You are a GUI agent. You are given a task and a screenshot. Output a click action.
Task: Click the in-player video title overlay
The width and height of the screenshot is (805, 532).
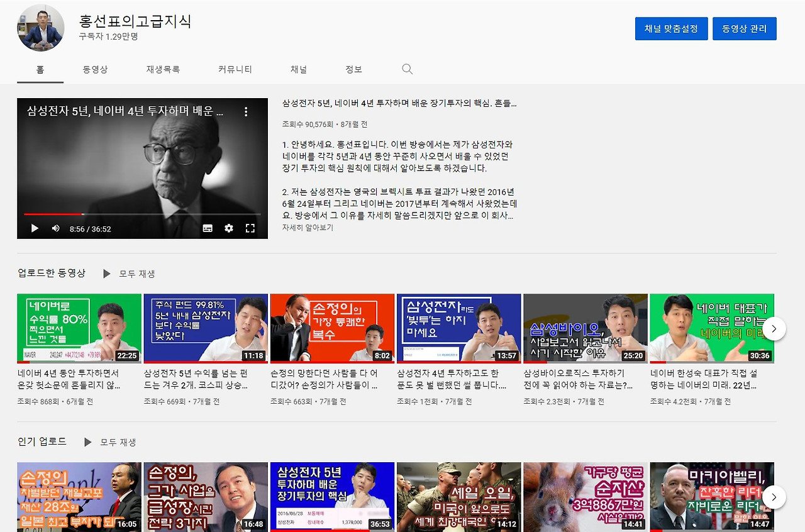[125, 111]
